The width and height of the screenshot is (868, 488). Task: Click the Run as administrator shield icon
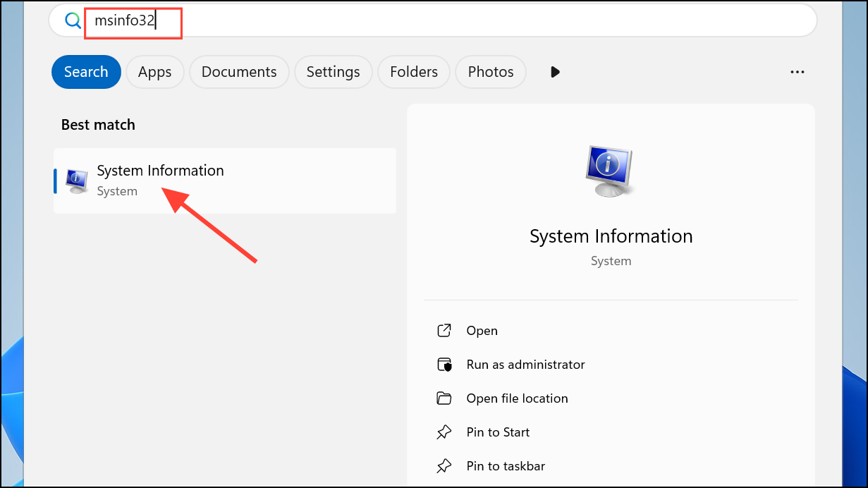(x=444, y=365)
